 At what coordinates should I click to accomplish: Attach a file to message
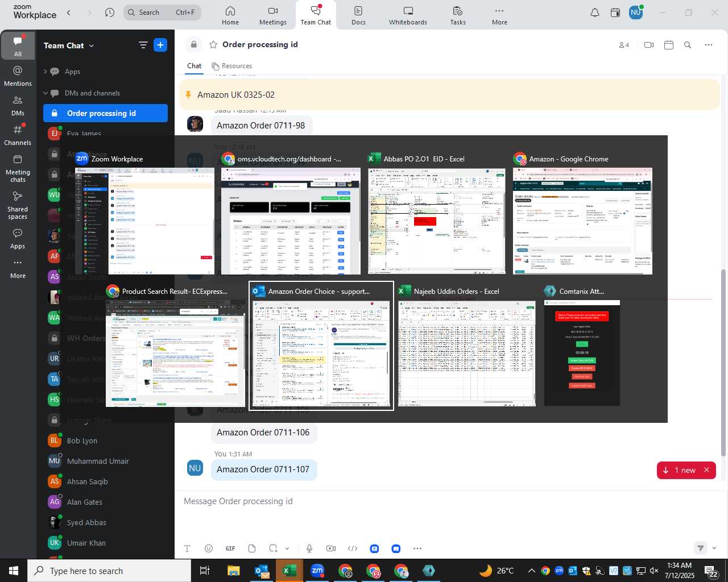[252, 548]
